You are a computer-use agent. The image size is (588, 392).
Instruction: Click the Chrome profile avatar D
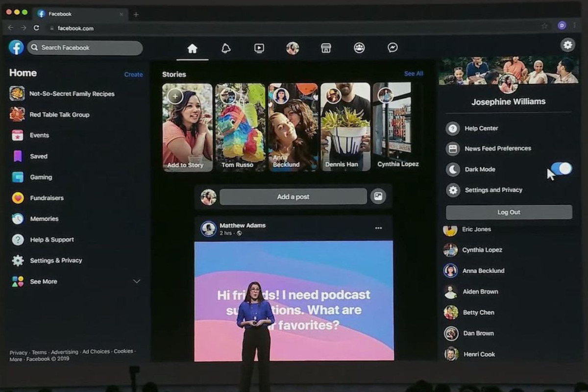pos(562,25)
